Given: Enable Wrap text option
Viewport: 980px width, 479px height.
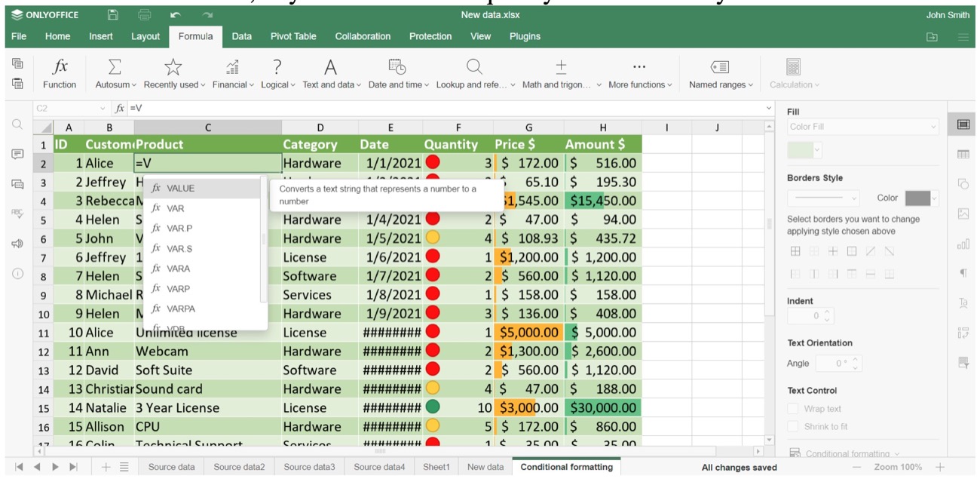Looking at the screenshot, I should [792, 407].
